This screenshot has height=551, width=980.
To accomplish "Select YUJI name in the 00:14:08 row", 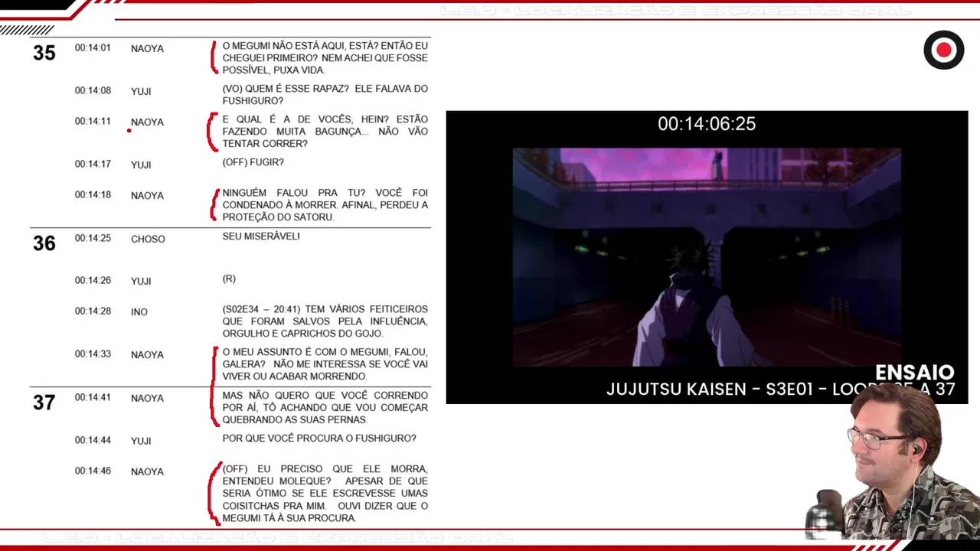I will tap(141, 91).
